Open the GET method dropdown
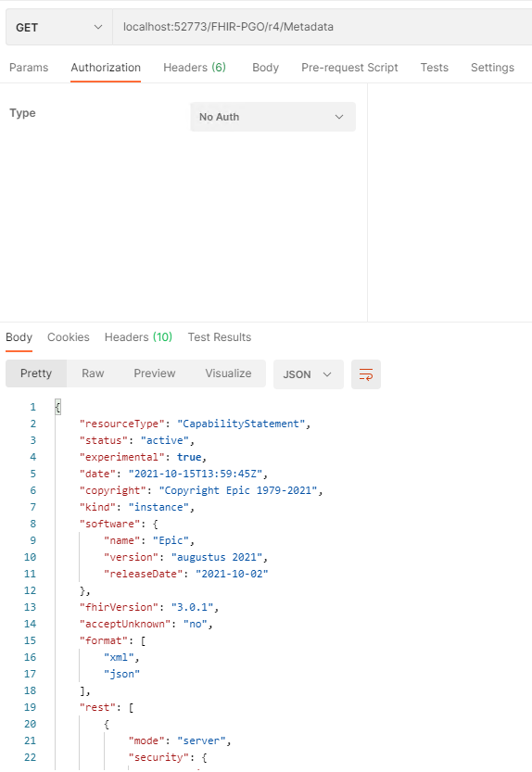 tap(59, 27)
